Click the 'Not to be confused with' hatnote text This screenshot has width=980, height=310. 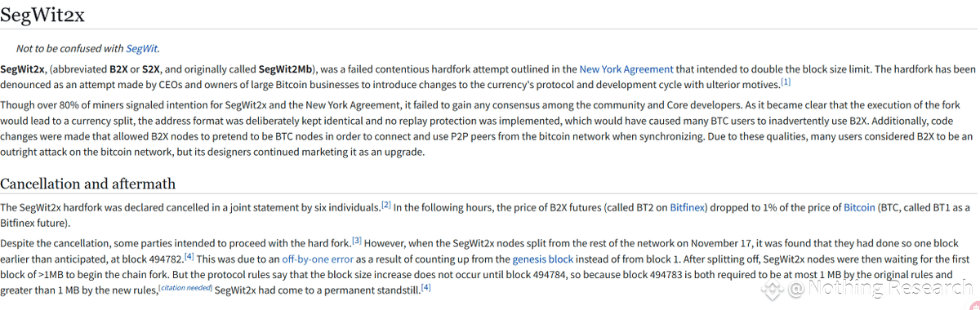point(70,48)
